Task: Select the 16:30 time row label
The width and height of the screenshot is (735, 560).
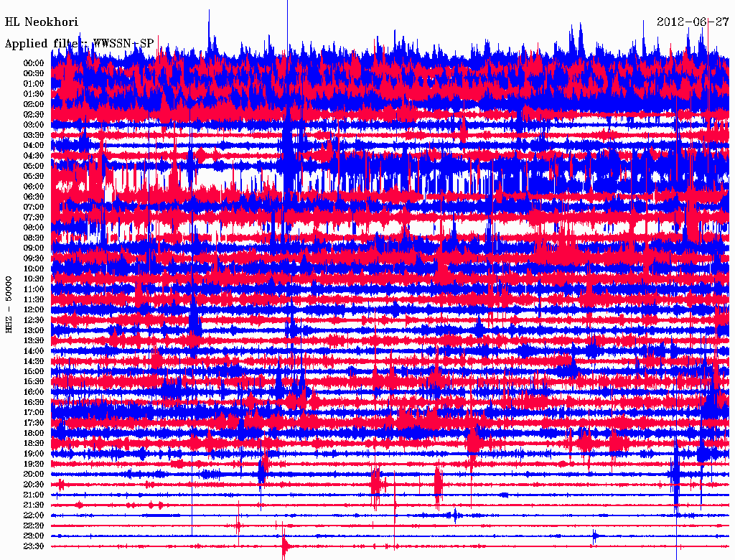Action: pyautogui.click(x=34, y=403)
